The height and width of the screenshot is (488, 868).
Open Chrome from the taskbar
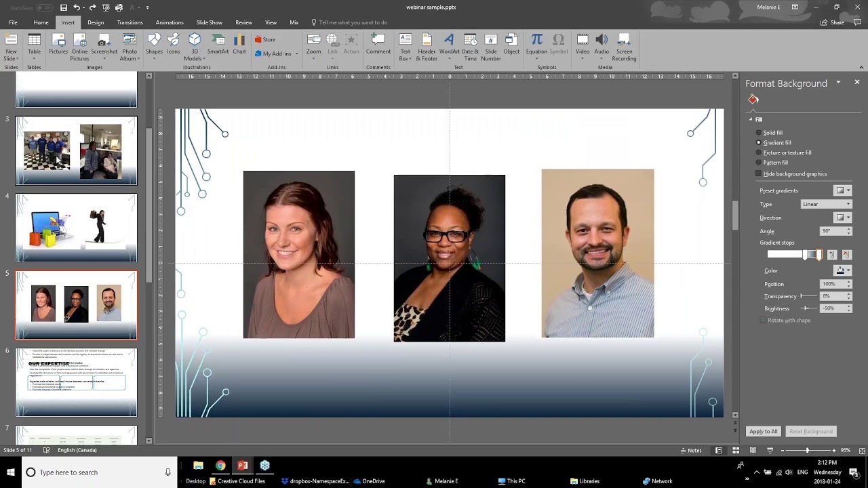click(220, 465)
